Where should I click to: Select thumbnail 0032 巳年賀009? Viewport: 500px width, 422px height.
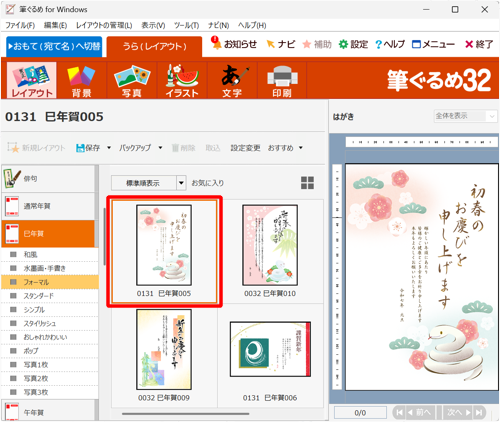point(164,355)
